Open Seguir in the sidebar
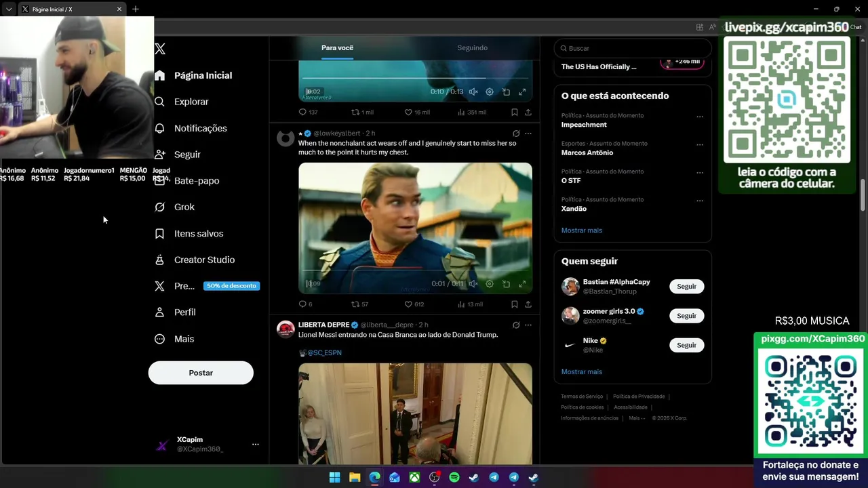Screen dimensions: 868x488 click(178, 155)
